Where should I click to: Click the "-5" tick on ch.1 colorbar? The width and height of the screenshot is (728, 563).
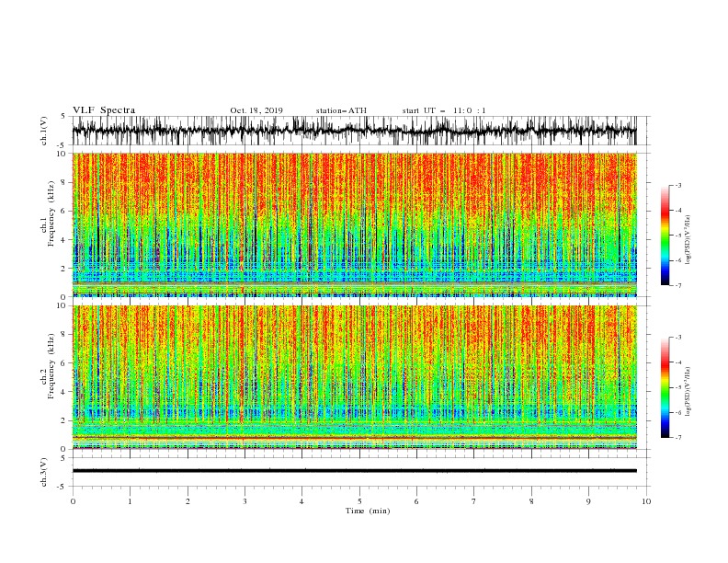pyautogui.click(x=677, y=236)
